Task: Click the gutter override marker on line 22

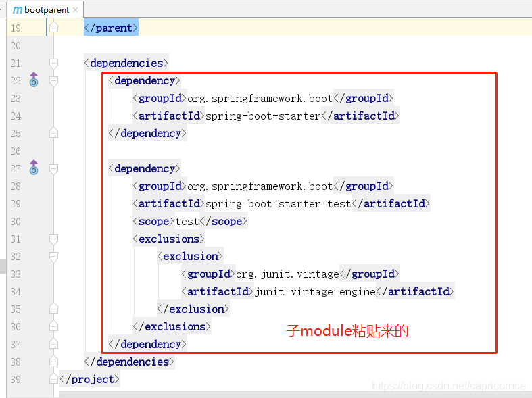Action: click(x=34, y=80)
